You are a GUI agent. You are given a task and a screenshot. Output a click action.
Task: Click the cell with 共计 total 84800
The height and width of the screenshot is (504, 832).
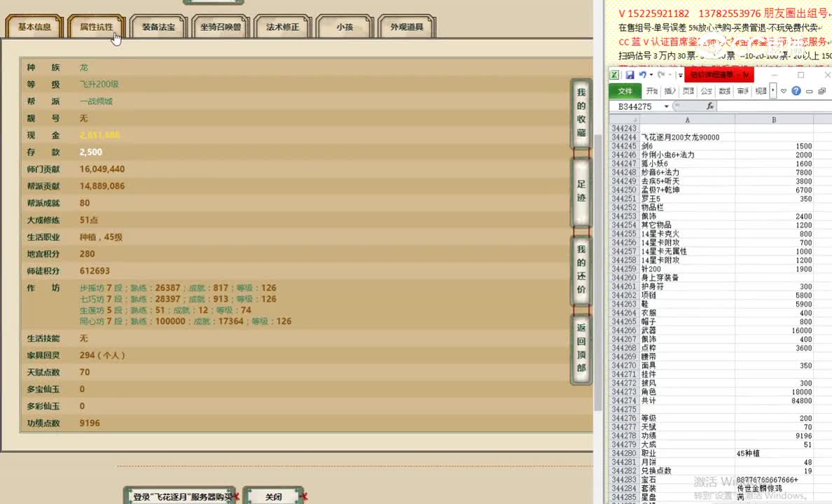click(x=774, y=400)
